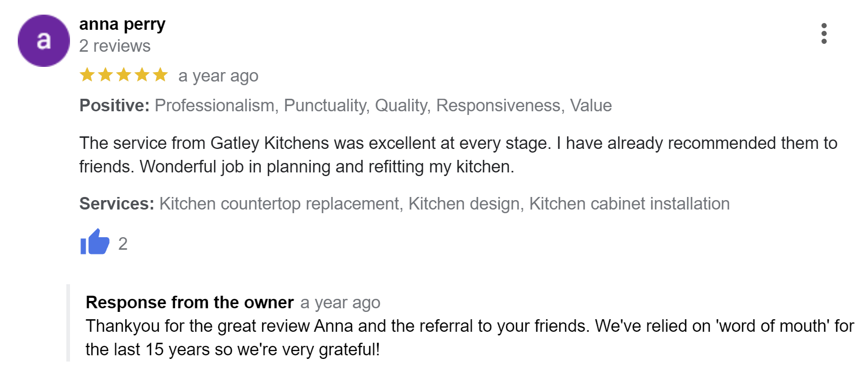
Task: Click the review's 'a year ago' timestamp
Action: [x=218, y=76]
